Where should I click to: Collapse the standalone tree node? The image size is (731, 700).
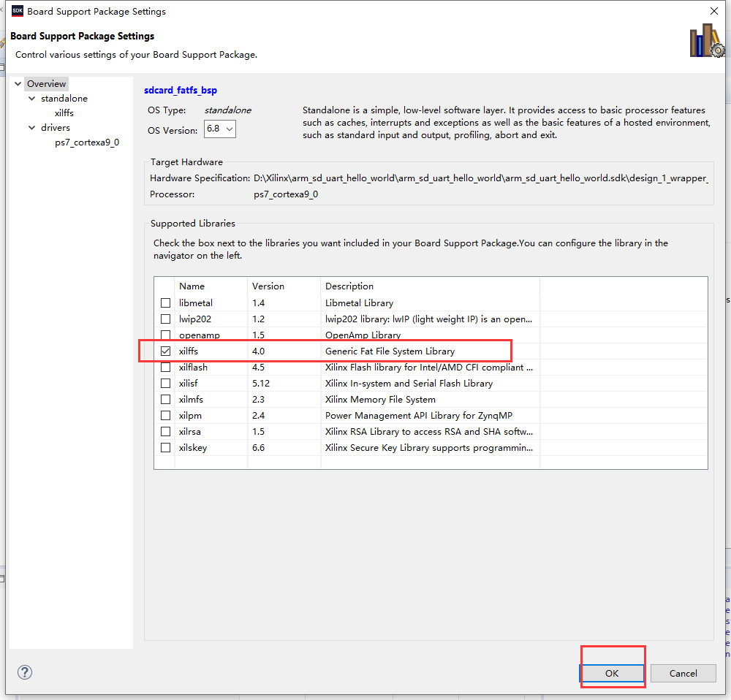click(32, 99)
